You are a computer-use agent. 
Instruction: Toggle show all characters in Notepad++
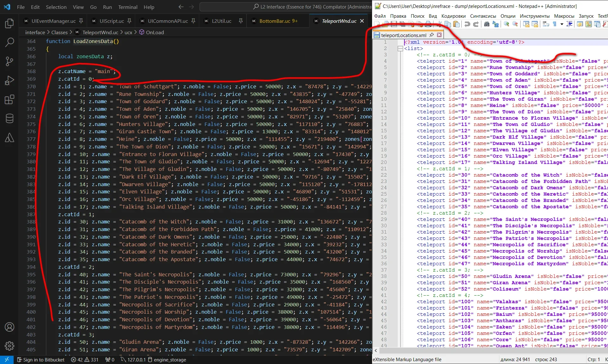[x=554, y=24]
